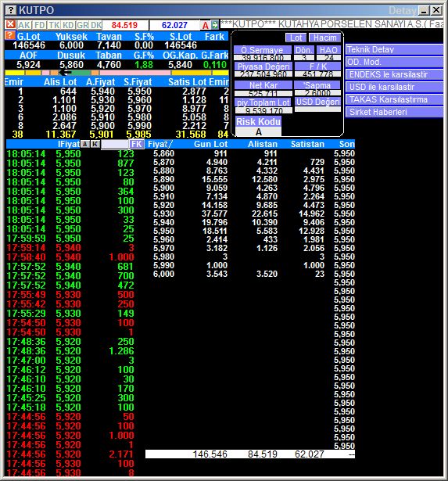Click the red X icon left of AK
The image size is (448, 481).
[10, 24]
